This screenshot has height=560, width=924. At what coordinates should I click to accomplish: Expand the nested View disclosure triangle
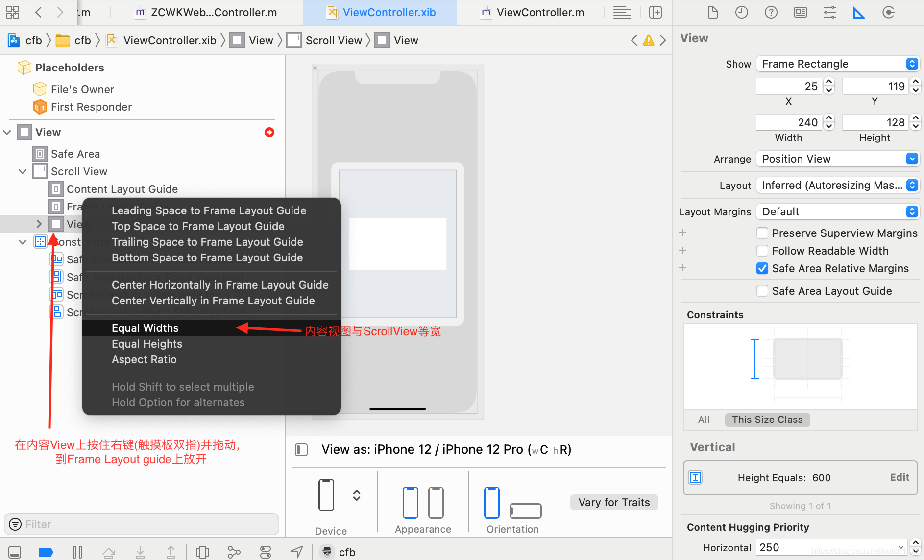pyautogui.click(x=39, y=224)
